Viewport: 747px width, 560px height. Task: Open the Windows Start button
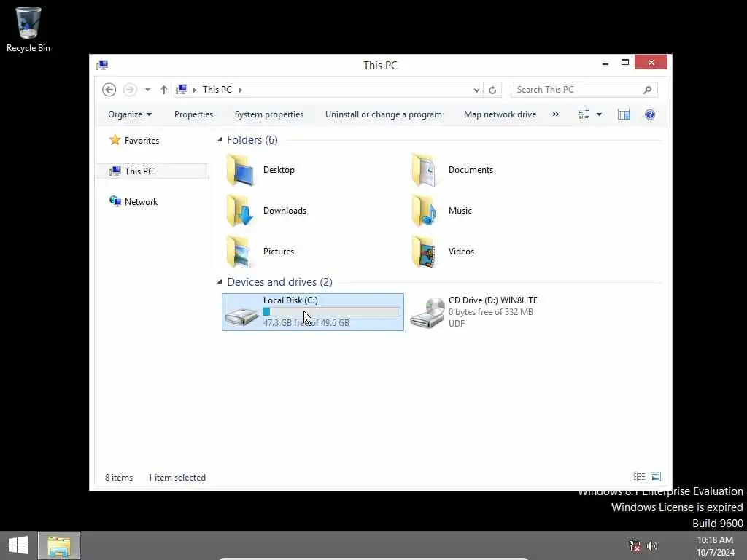18,545
